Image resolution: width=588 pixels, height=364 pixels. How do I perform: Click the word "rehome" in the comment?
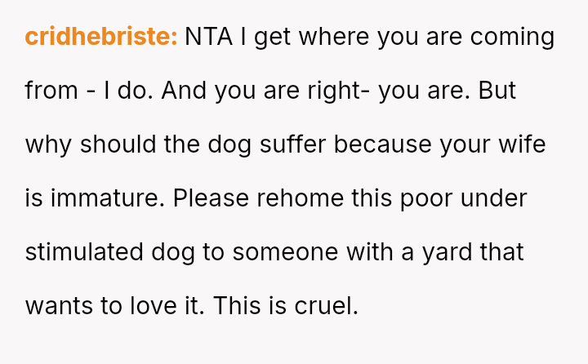(296, 198)
